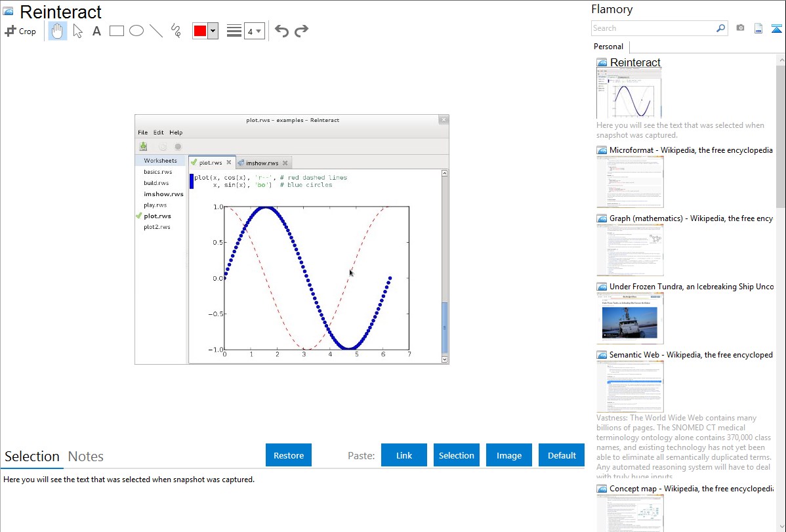Choose the arrow pointer tool
The width and height of the screenshot is (786, 532).
pos(77,31)
